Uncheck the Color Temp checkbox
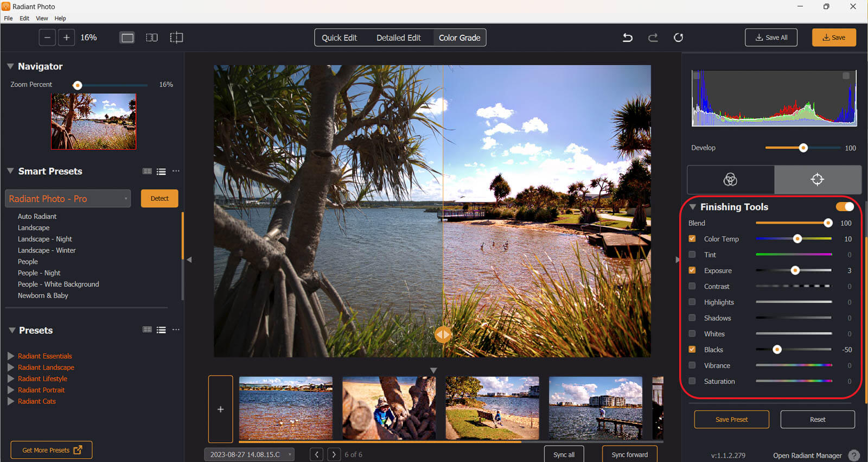This screenshot has height=462, width=868. (692, 239)
